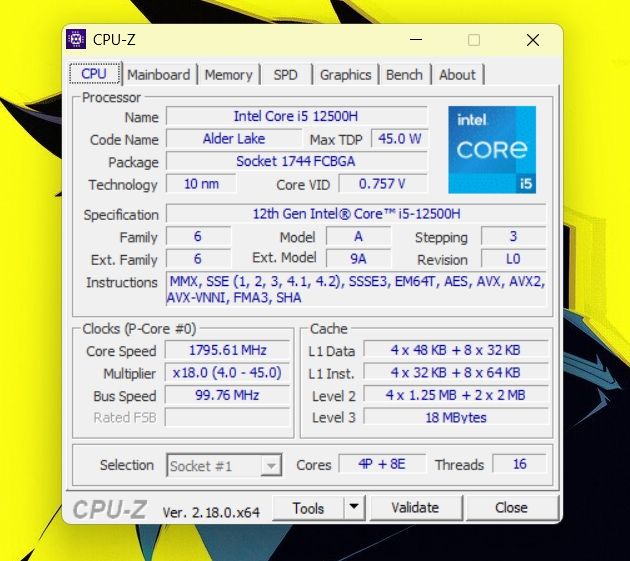Click the Level 3 value 18 MBytes
Screen dimensions: 630x561
click(456, 417)
